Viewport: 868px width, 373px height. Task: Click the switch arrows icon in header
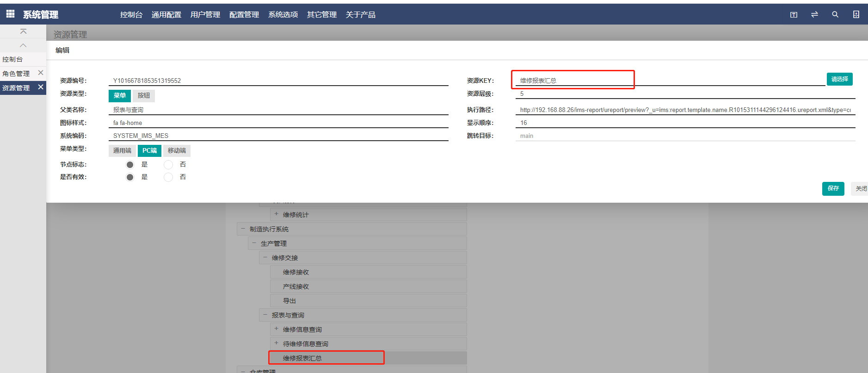point(814,14)
